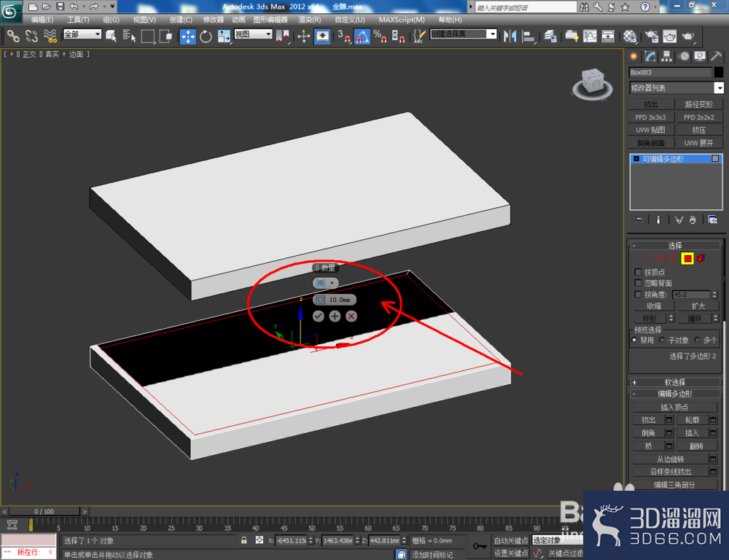Click the object color swatch beside Box003

719,72
